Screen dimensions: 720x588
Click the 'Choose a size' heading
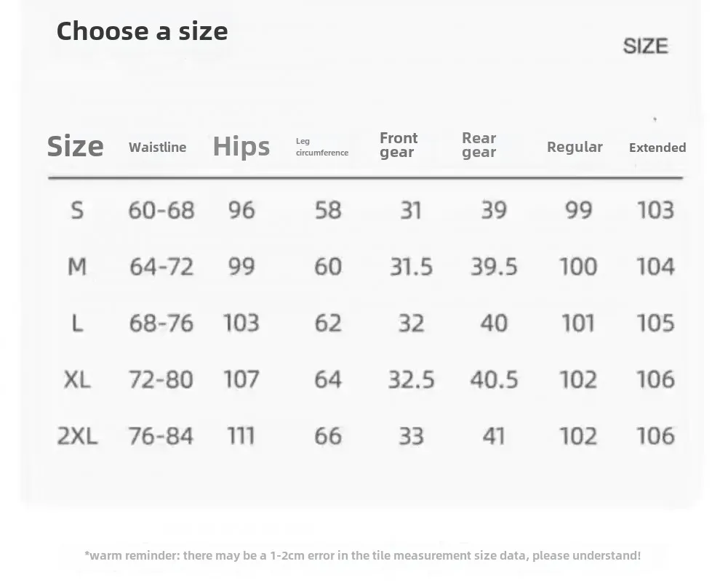pyautogui.click(x=142, y=32)
